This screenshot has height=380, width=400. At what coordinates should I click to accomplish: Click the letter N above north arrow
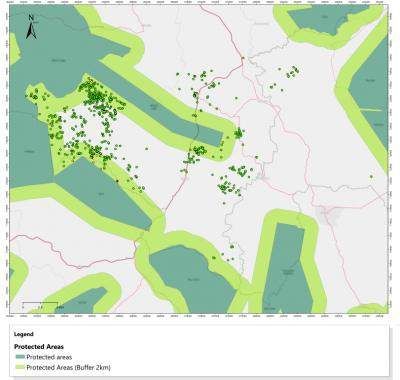[x=31, y=18]
